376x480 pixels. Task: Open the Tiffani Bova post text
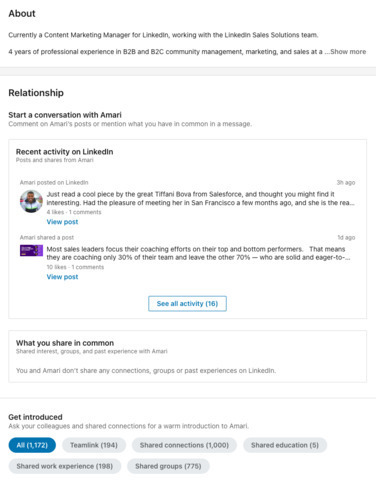[x=200, y=198]
